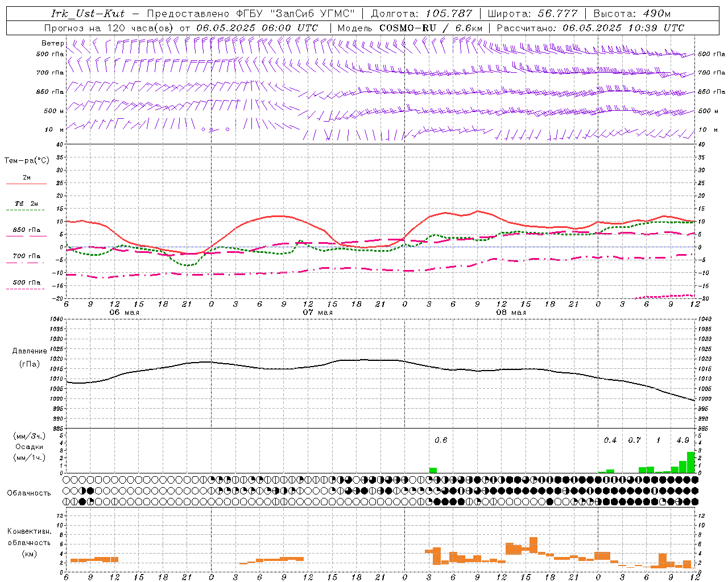Click the 06 мая date label
Image resolution: width=728 pixels, height=582 pixels.
(124, 313)
